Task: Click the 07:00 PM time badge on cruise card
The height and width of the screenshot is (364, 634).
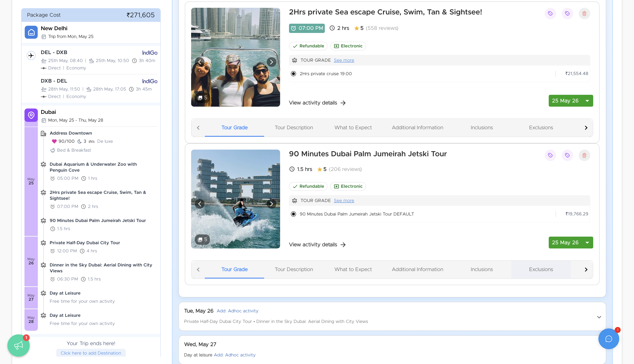Action: 307,28
